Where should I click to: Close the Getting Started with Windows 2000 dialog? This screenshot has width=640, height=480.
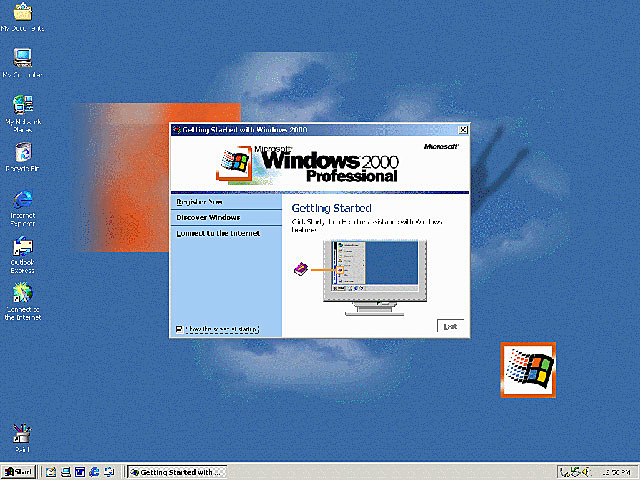tap(463, 130)
